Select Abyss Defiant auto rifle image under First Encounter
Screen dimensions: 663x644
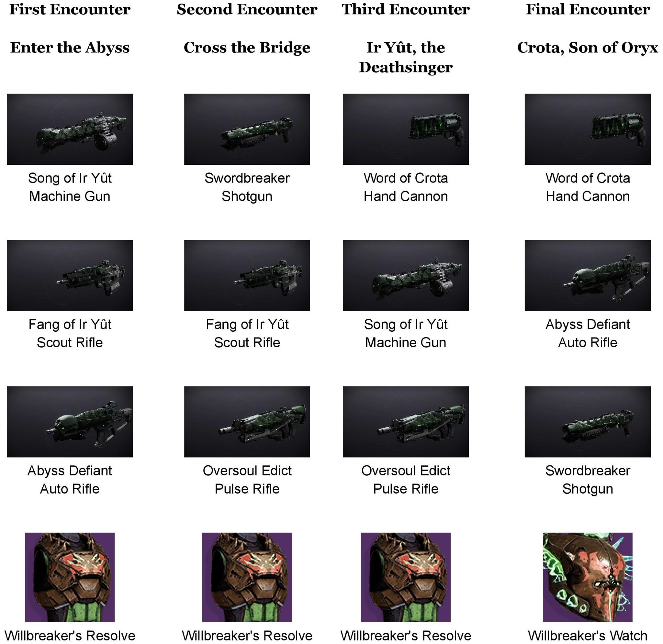[70, 422]
